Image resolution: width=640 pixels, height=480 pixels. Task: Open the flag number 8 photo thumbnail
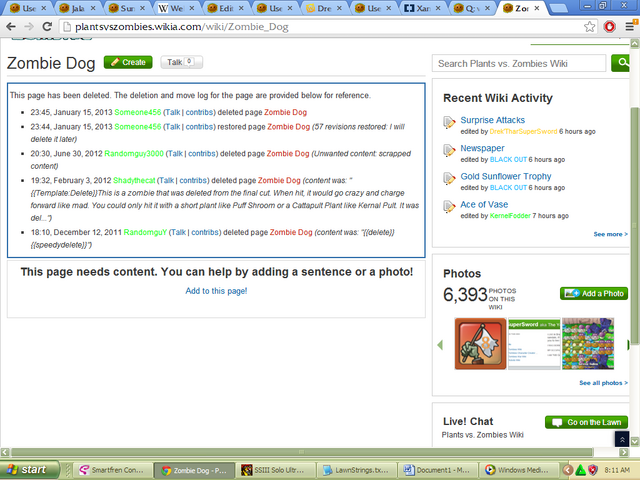pyautogui.click(x=480, y=344)
